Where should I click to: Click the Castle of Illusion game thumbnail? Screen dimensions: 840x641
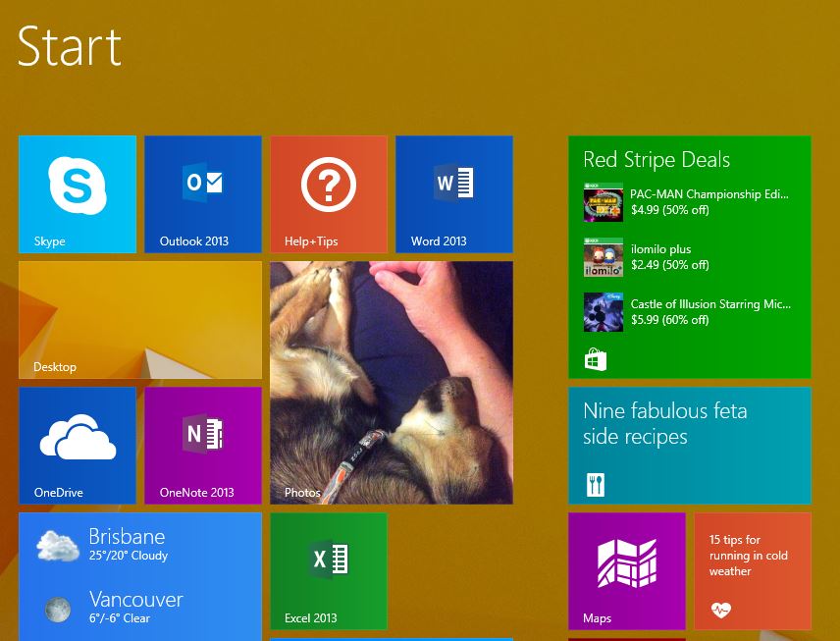point(604,312)
